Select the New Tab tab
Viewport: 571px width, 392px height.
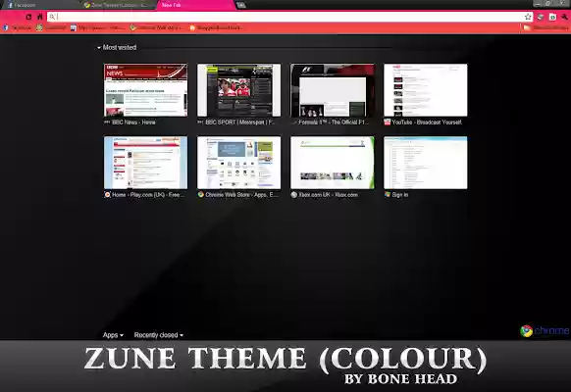195,5
